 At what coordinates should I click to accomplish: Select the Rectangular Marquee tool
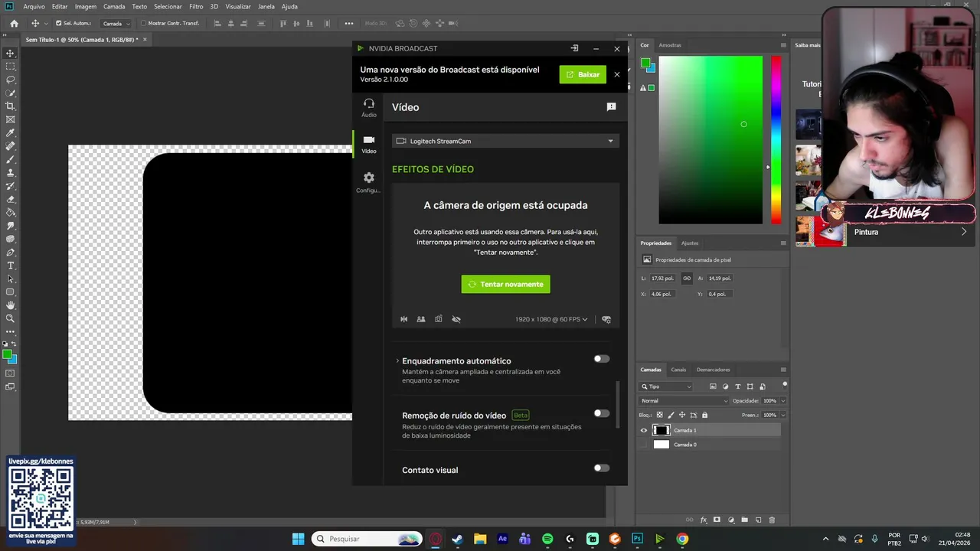pyautogui.click(x=11, y=67)
